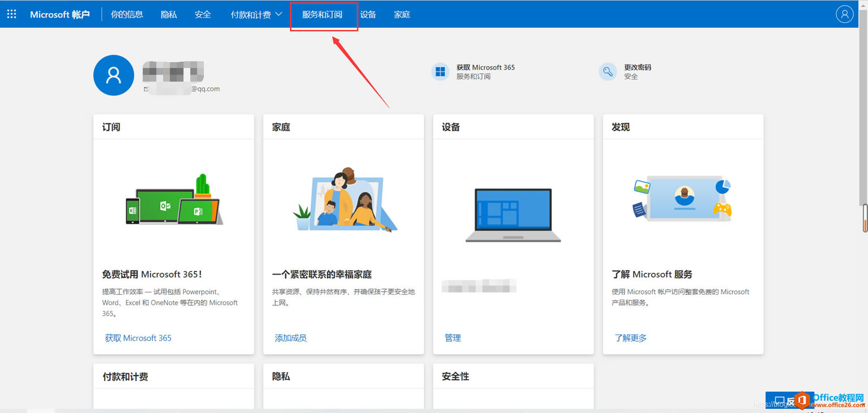Expand the 付款和计费 dropdown menu

pyautogui.click(x=255, y=14)
